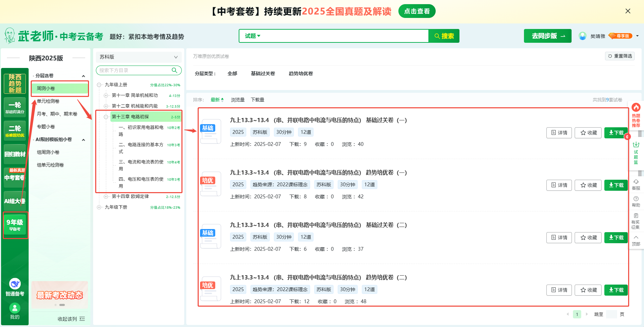Viewport: 644px width, 327px height.
Task: Click 收起该列 to collapse the column
Action: (x=71, y=319)
